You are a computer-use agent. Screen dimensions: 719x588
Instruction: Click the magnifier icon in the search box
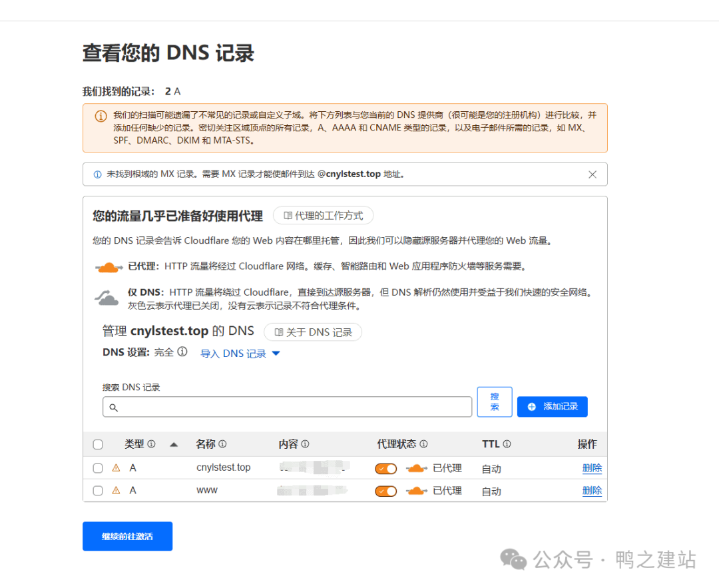tap(112, 406)
